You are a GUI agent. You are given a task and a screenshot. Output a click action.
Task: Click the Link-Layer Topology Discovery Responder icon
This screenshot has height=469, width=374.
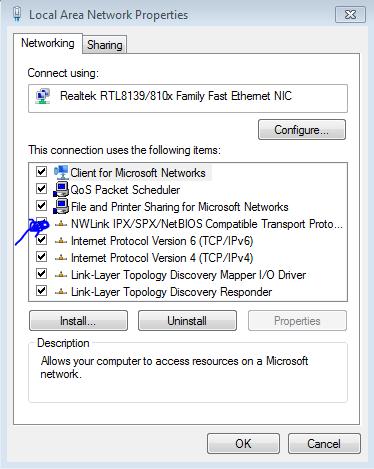click(x=61, y=292)
